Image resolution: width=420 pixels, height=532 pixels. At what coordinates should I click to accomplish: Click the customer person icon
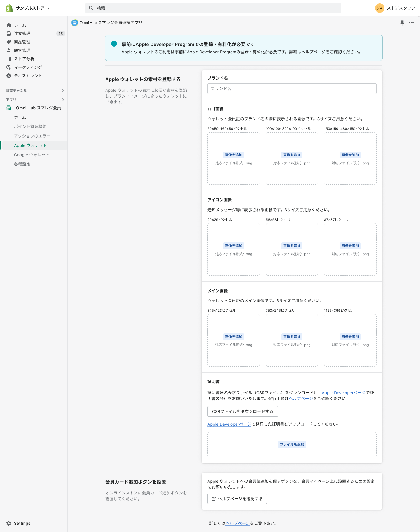(9, 50)
